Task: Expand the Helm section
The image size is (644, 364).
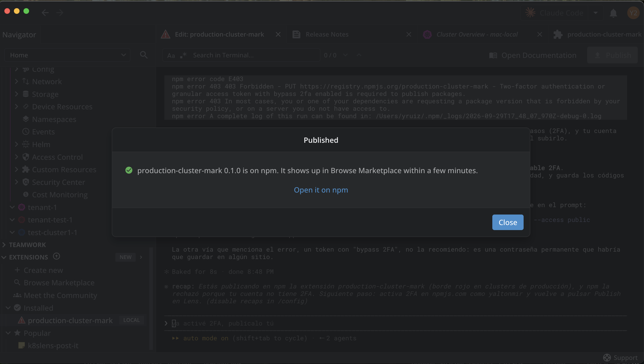Action: pyautogui.click(x=16, y=144)
